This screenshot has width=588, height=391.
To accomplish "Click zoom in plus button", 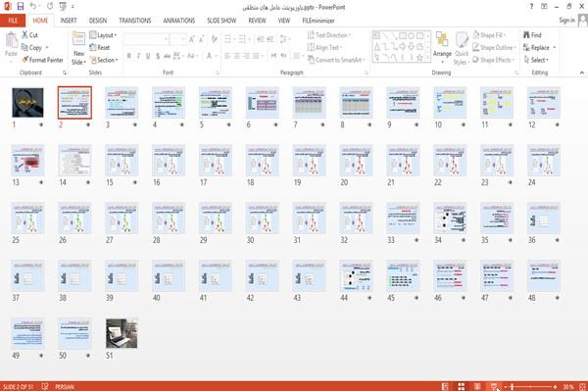I will pos(555,386).
